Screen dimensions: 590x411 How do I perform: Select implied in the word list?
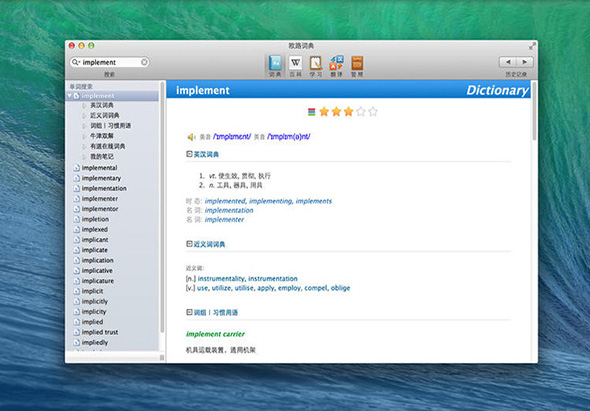(93, 322)
